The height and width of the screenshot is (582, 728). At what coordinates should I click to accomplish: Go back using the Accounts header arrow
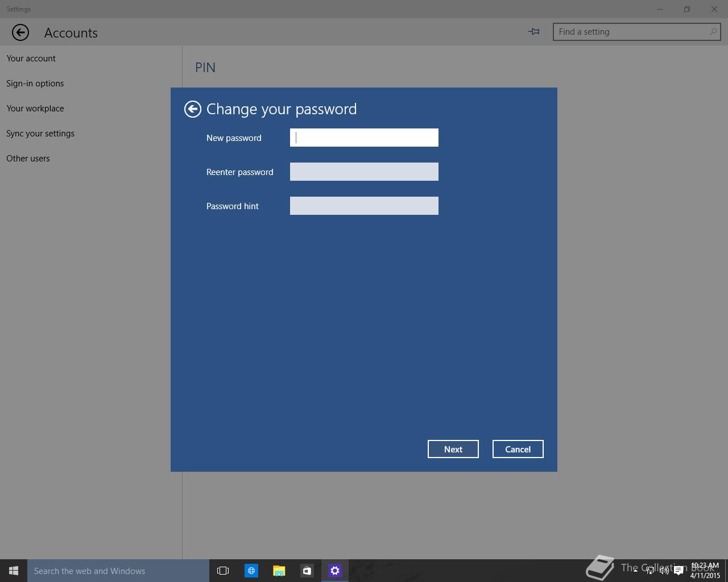(20, 32)
